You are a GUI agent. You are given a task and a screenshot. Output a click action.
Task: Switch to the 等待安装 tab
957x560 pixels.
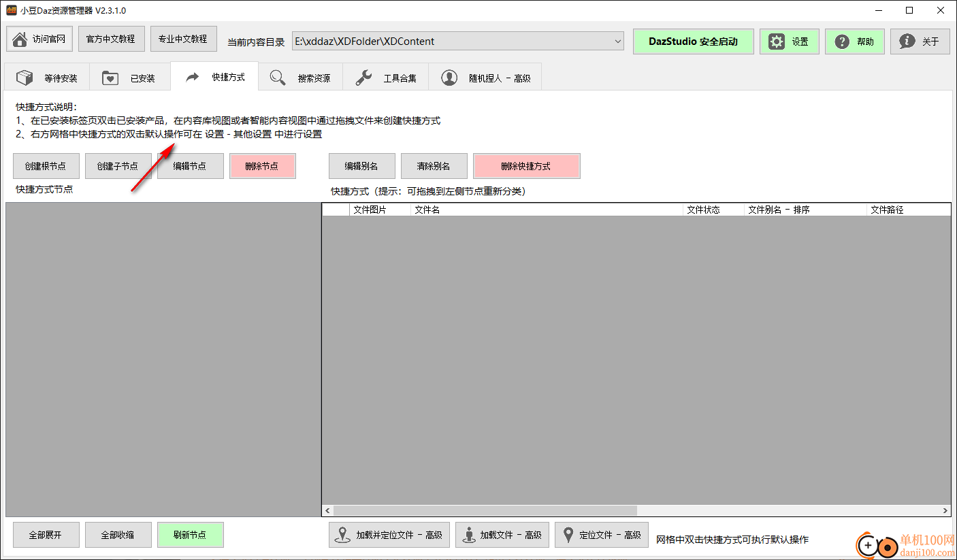click(47, 78)
